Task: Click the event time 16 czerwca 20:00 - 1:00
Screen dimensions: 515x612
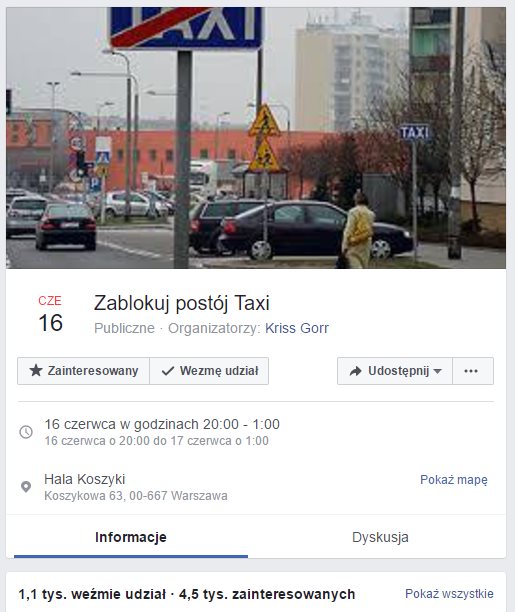Action: (x=162, y=424)
